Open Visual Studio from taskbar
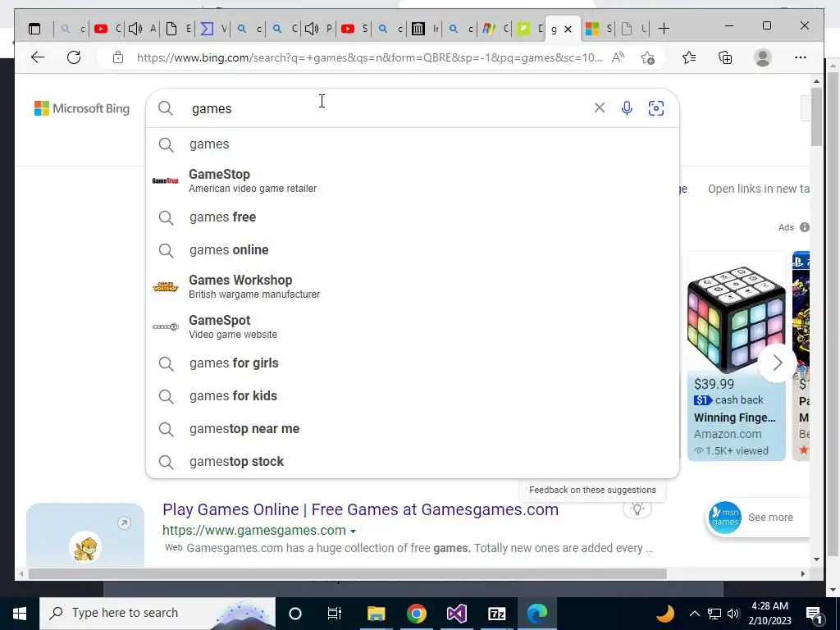The height and width of the screenshot is (630, 840). (x=456, y=614)
